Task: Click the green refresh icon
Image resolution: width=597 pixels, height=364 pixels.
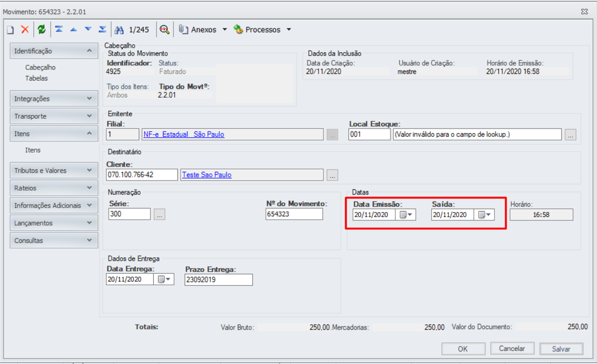Action: point(42,29)
